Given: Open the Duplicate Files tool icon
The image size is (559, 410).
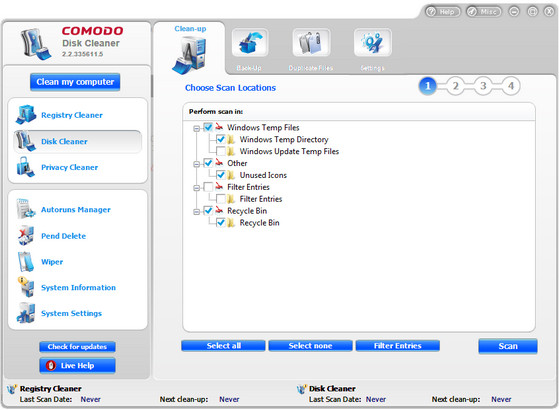Looking at the screenshot, I should click(x=311, y=42).
